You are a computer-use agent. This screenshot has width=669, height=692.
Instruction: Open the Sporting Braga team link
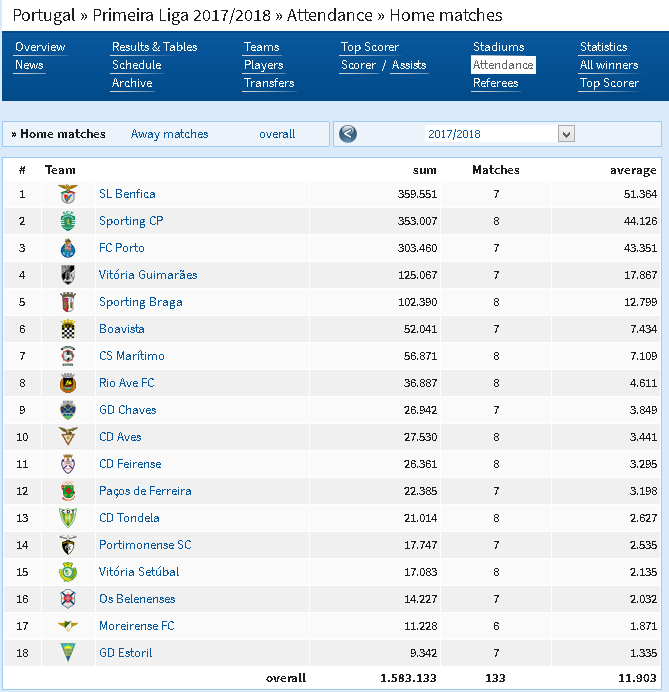coord(141,302)
